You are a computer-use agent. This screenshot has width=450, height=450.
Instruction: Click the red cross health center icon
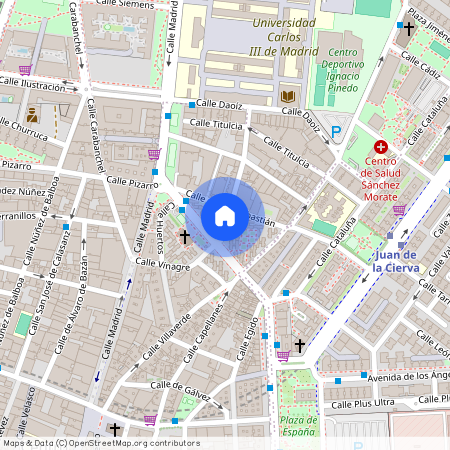point(381,147)
